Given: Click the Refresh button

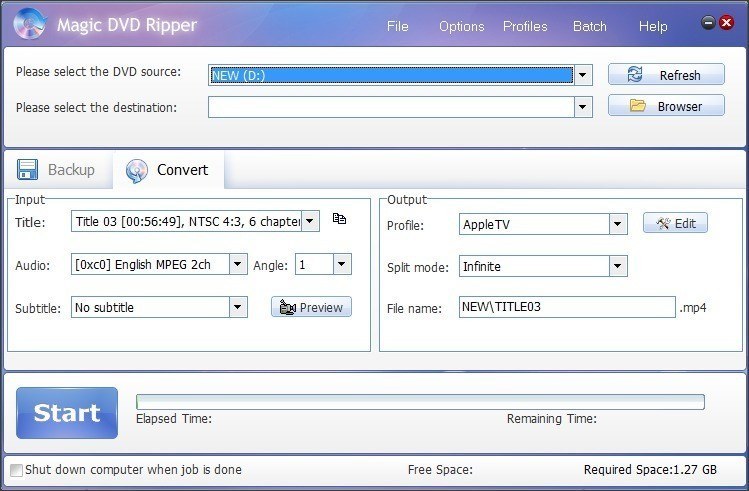Looking at the screenshot, I should [x=666, y=75].
